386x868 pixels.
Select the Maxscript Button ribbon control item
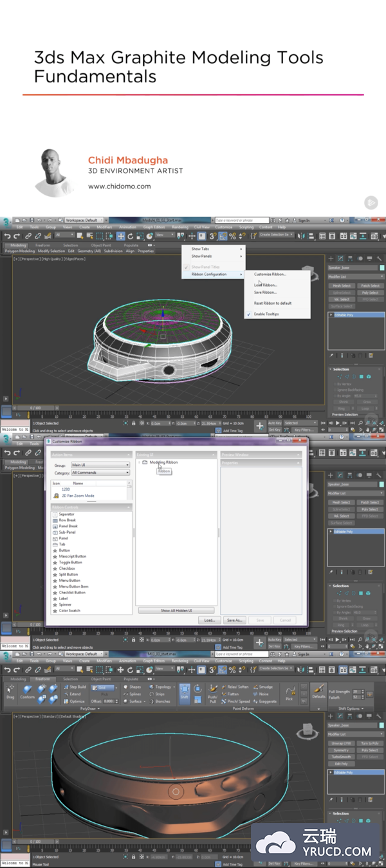point(72,556)
